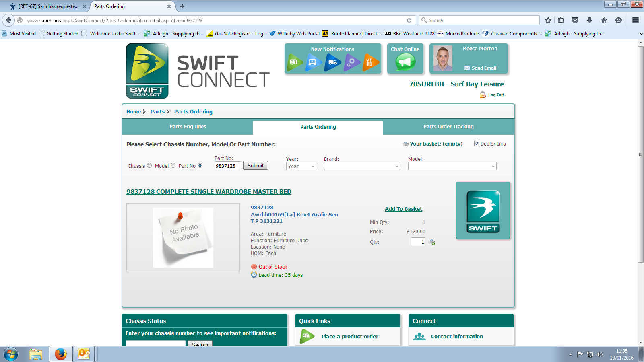Image resolution: width=644 pixels, height=362 pixels.
Task: Click the Parts Ordering breadcrumb link
Action: pyautogui.click(x=193, y=112)
